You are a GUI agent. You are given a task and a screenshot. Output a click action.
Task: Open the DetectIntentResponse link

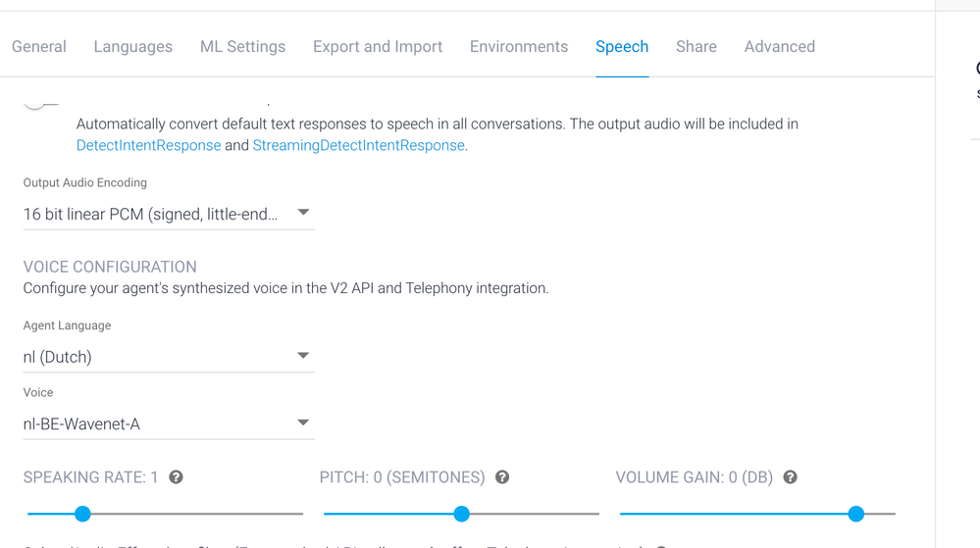(149, 145)
